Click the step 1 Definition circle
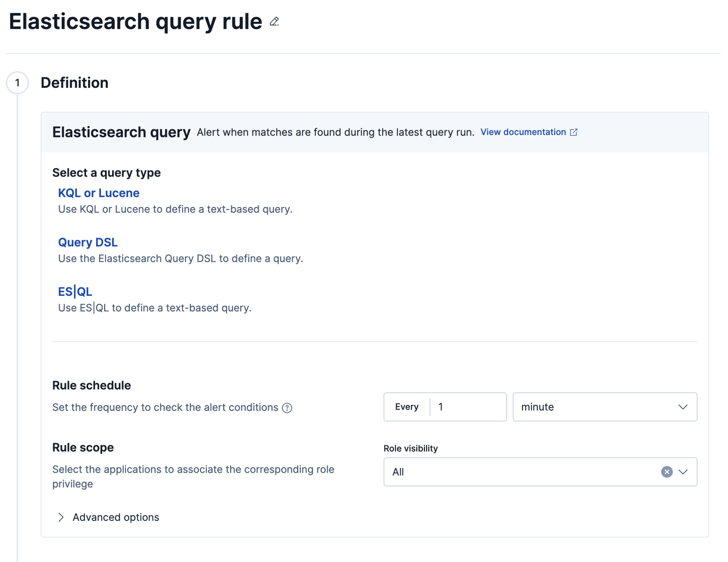Screen dimensions: 728x562 click(x=17, y=83)
